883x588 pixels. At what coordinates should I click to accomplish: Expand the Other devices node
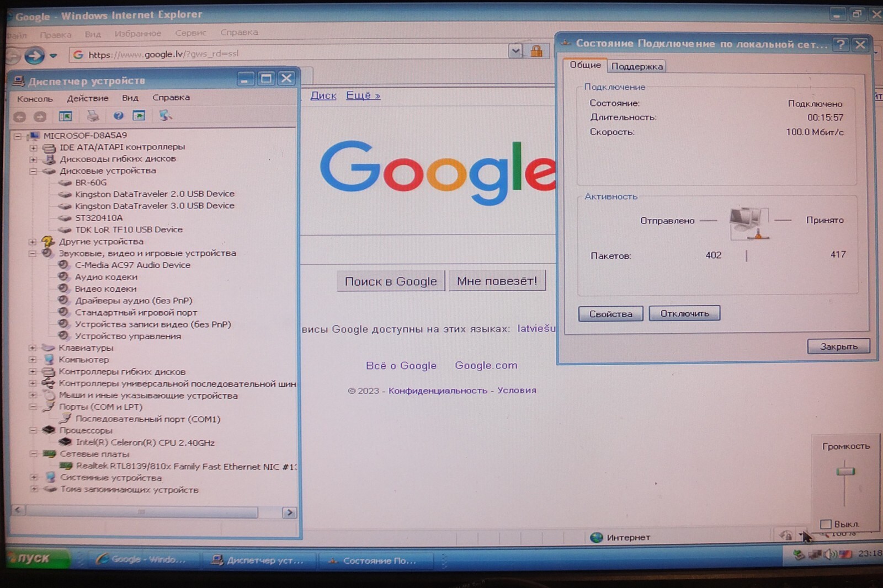click(33, 242)
